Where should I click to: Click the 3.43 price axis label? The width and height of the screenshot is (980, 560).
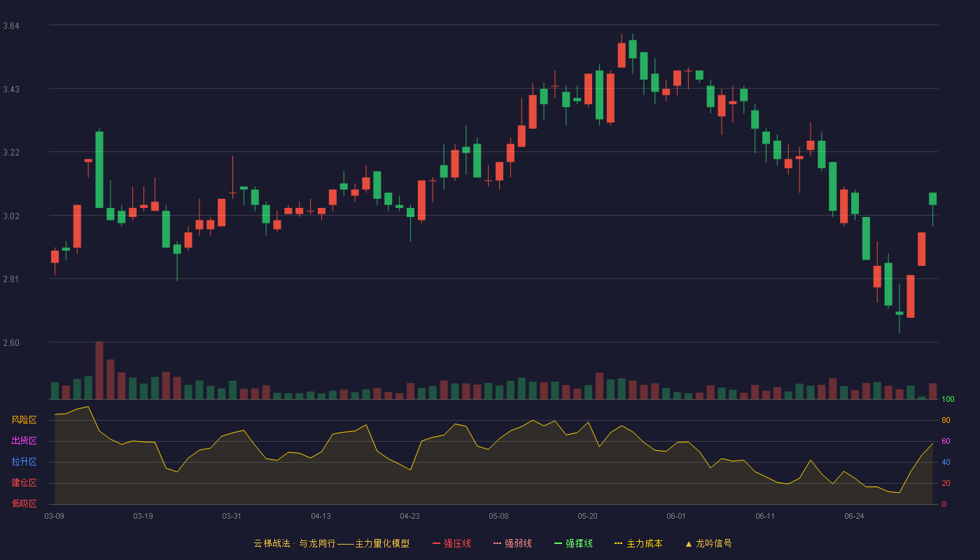pos(11,90)
